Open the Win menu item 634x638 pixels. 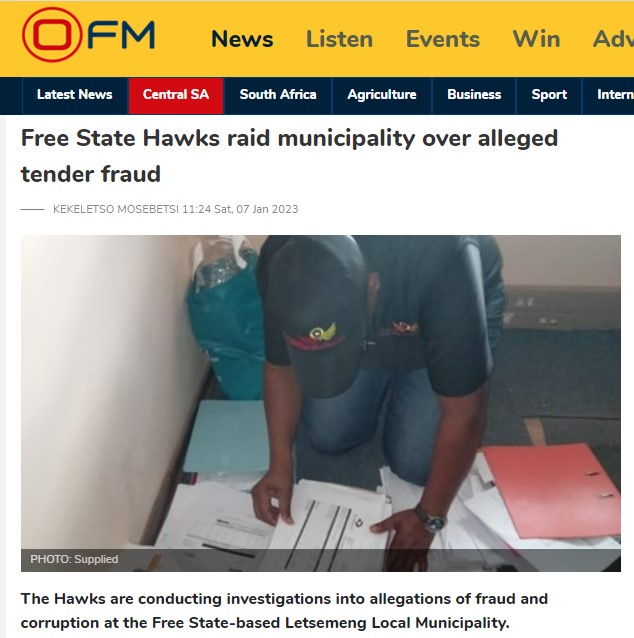536,39
